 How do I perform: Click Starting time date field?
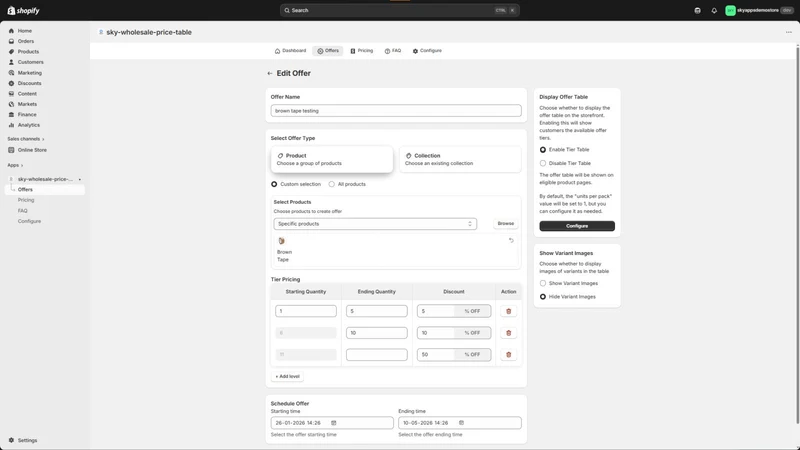pos(332,423)
